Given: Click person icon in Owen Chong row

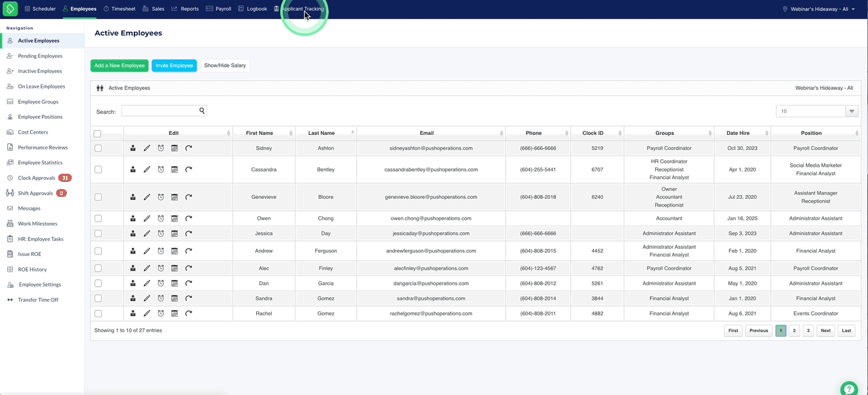Looking at the screenshot, I should click(x=133, y=219).
